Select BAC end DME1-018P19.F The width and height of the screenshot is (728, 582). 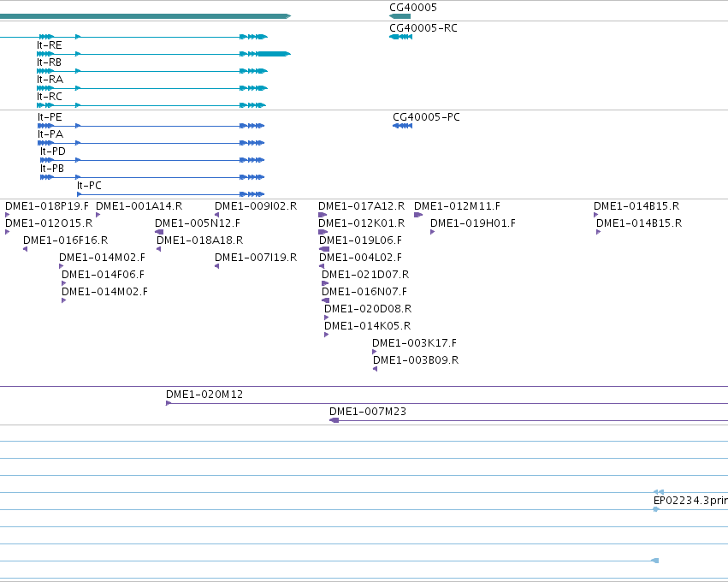tap(46, 206)
